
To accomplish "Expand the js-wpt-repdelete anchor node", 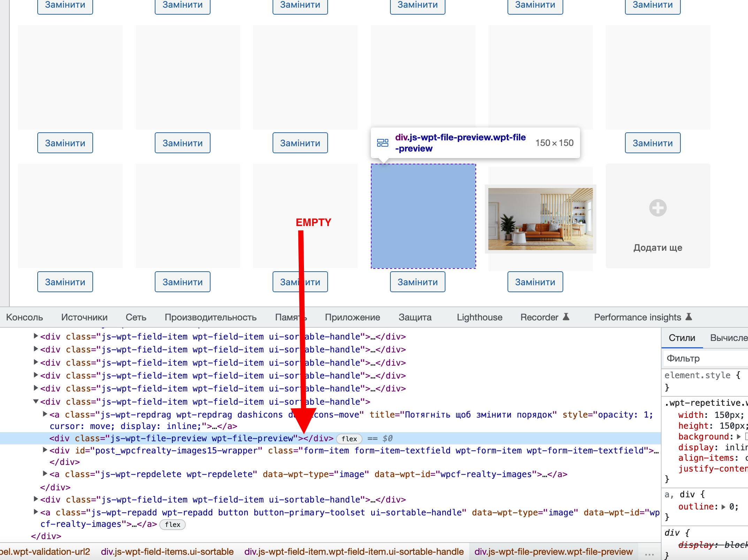I will pyautogui.click(x=45, y=474).
